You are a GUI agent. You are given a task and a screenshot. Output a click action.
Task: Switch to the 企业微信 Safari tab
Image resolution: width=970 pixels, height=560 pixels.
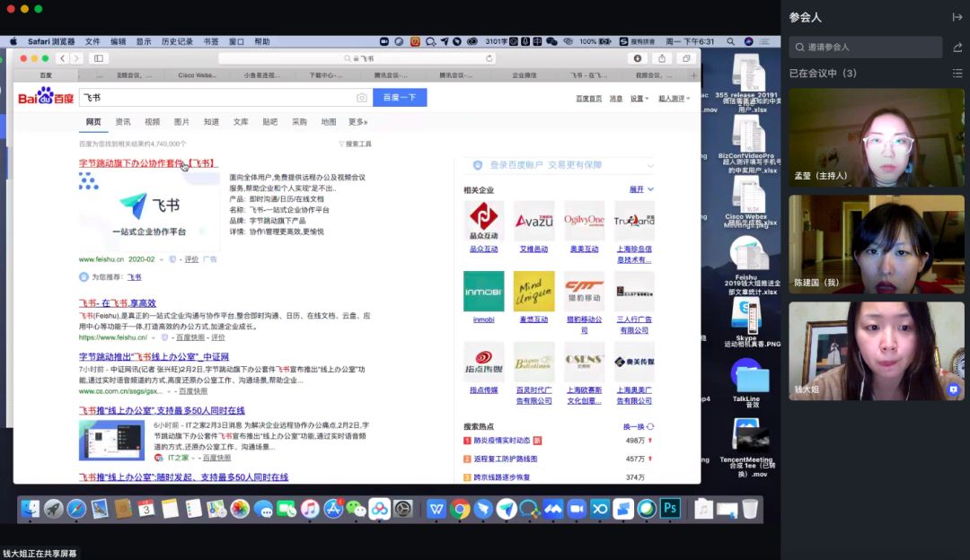[524, 75]
